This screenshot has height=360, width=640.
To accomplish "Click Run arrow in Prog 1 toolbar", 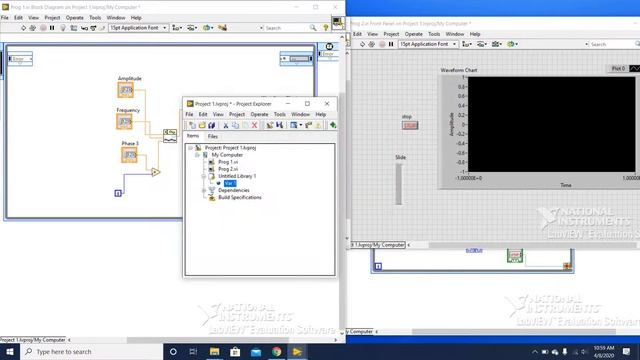I will (23, 28).
